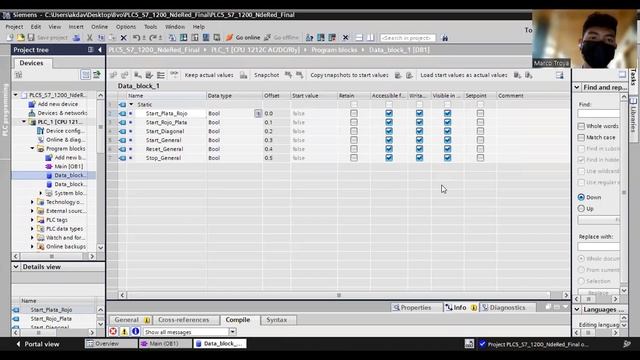Select Add new device in project tree
Viewport: 640px width, 360px height.
pyautogui.click(x=58, y=104)
